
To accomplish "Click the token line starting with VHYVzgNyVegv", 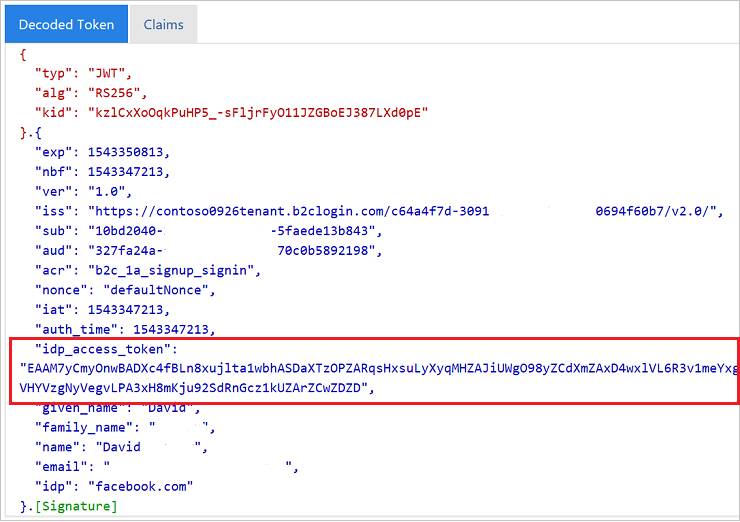I will click(197, 388).
